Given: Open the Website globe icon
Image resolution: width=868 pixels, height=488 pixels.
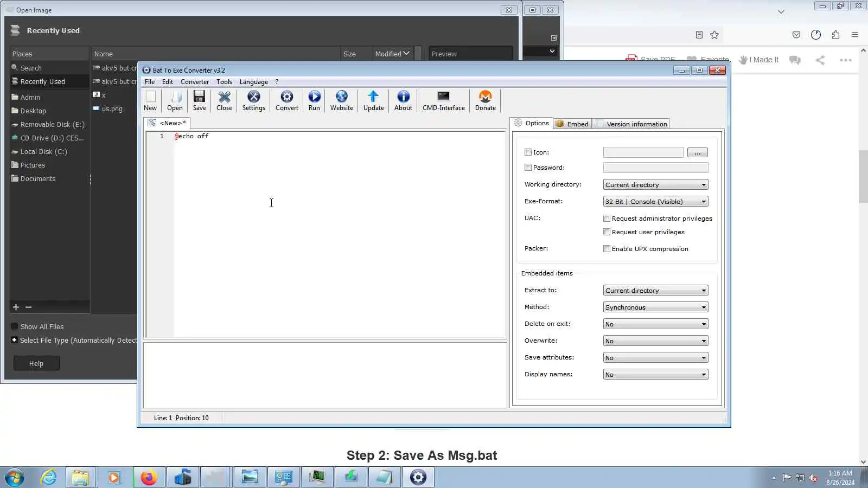Looking at the screenshot, I should (342, 101).
